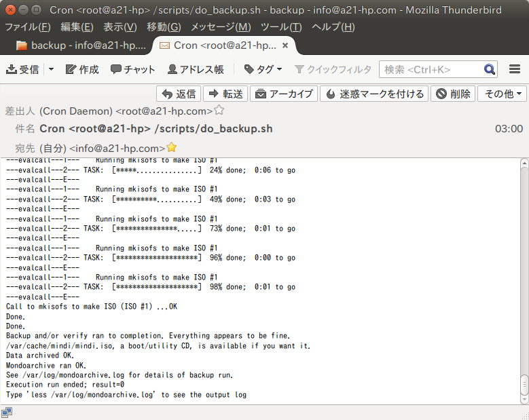Close the Cron message tab

click(285, 45)
